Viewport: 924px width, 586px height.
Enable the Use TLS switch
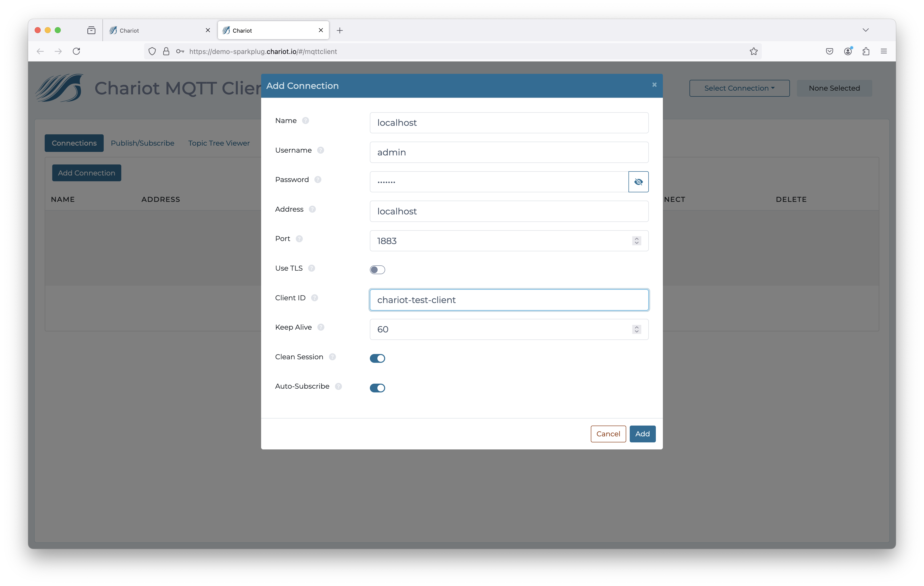[377, 270]
